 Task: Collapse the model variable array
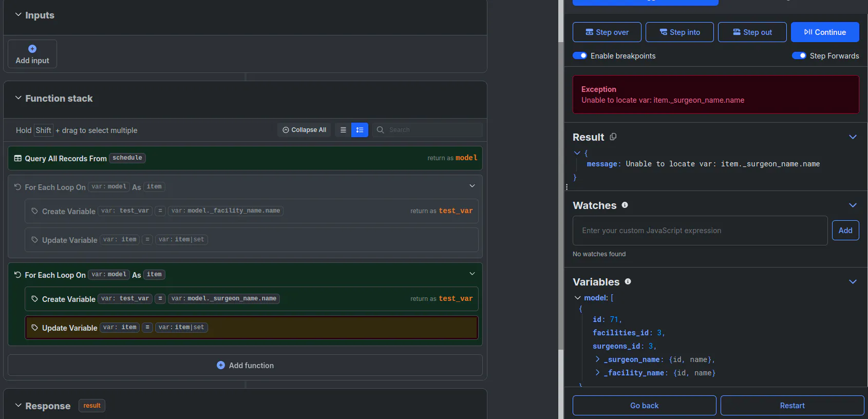(x=578, y=298)
